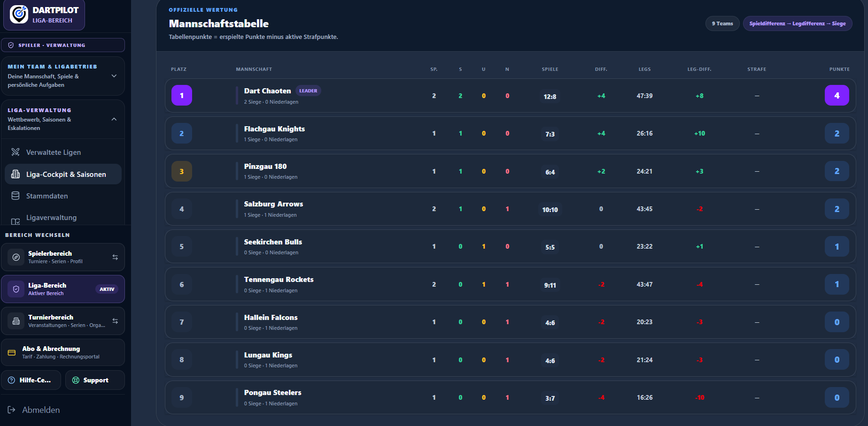Expand the Mein Team & Ligabetrieb section
The width and height of the screenshot is (868, 426).
(63, 76)
